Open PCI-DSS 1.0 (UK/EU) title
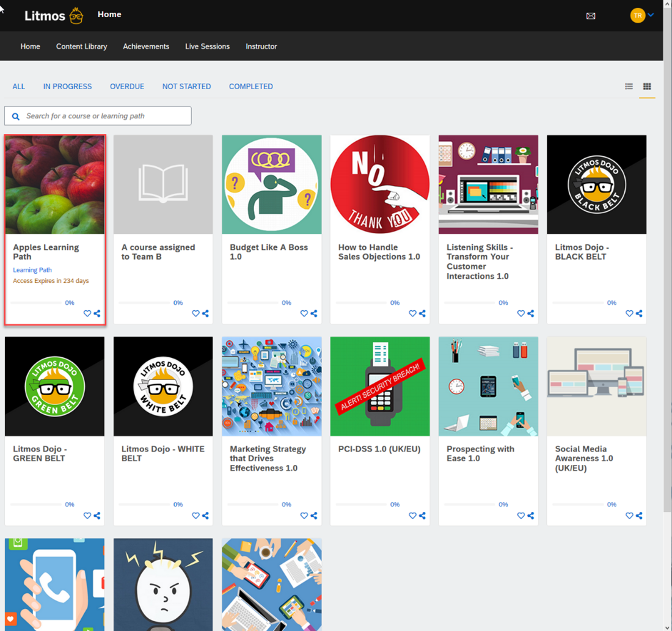 point(379,449)
